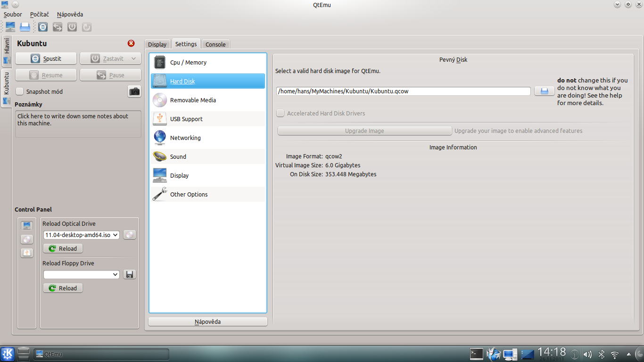Image resolution: width=644 pixels, height=362 pixels.
Task: Click Reload under Reload Floppy Drive
Action: [63, 288]
